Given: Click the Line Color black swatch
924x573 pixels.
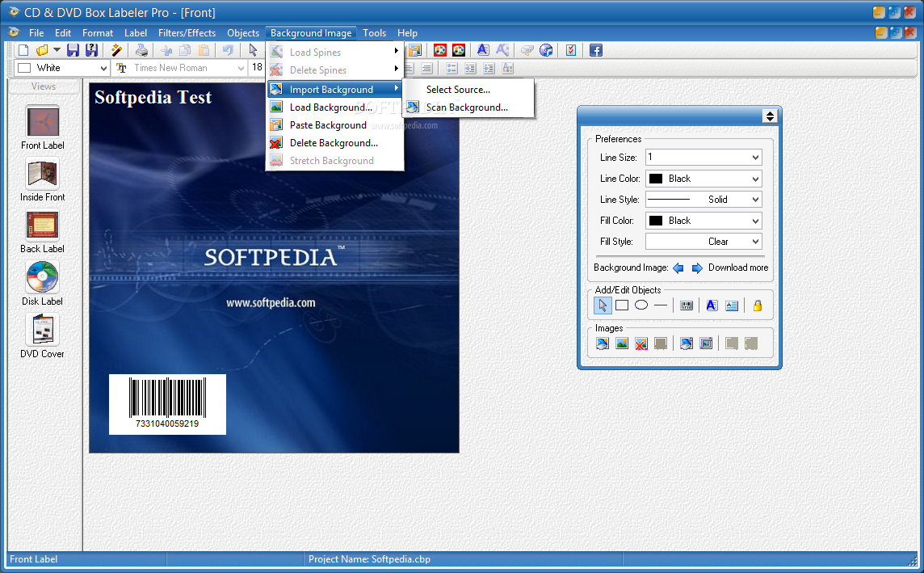Looking at the screenshot, I should pos(656,179).
